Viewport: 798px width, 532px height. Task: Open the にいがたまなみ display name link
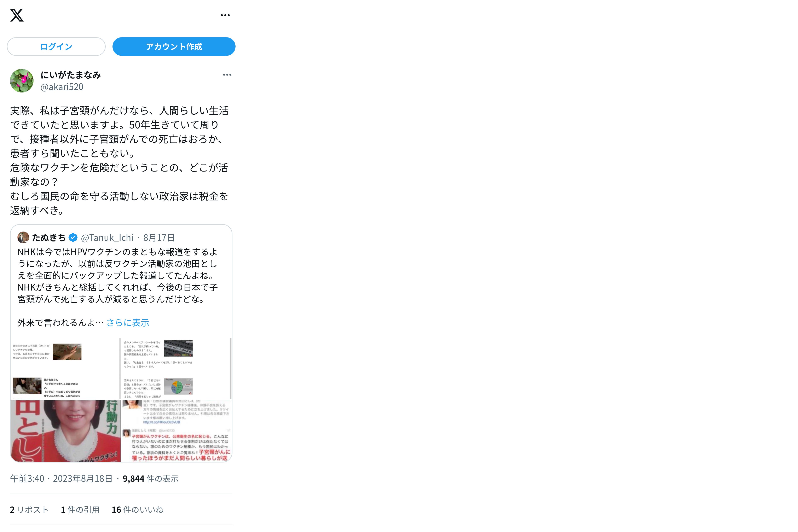71,75
